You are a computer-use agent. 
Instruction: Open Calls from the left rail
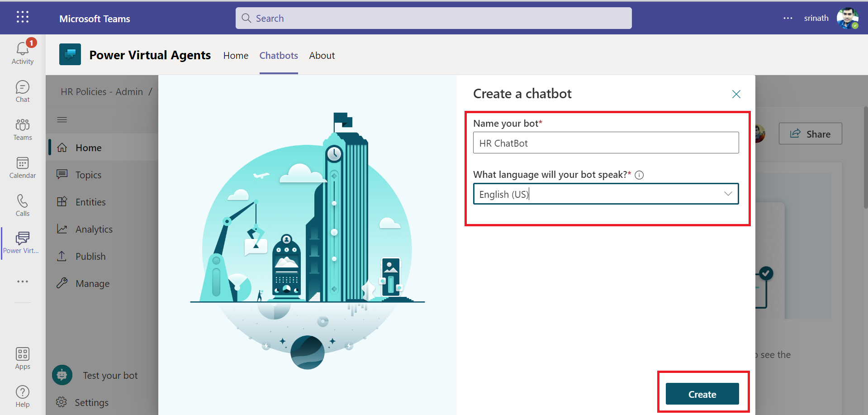tap(23, 205)
